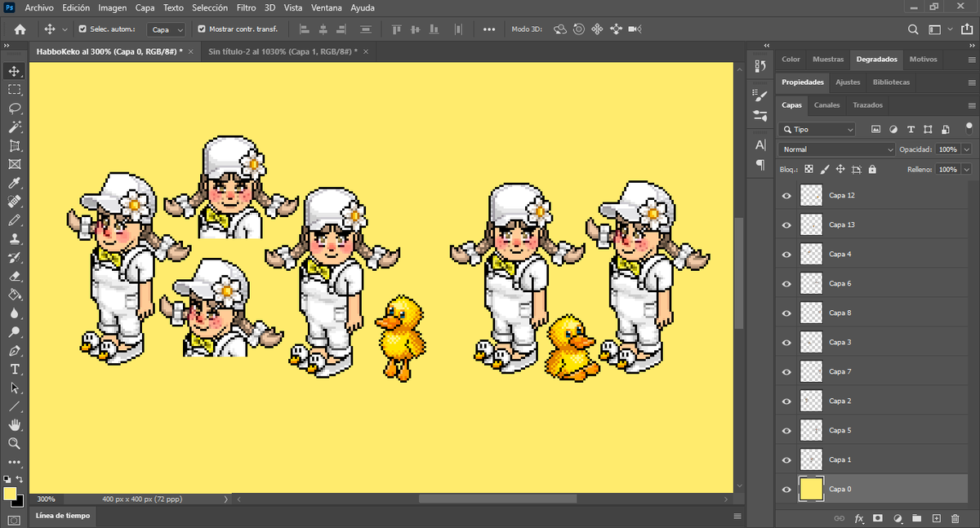This screenshot has height=528, width=980.
Task: Select the Clone Stamp tool
Action: (x=15, y=239)
